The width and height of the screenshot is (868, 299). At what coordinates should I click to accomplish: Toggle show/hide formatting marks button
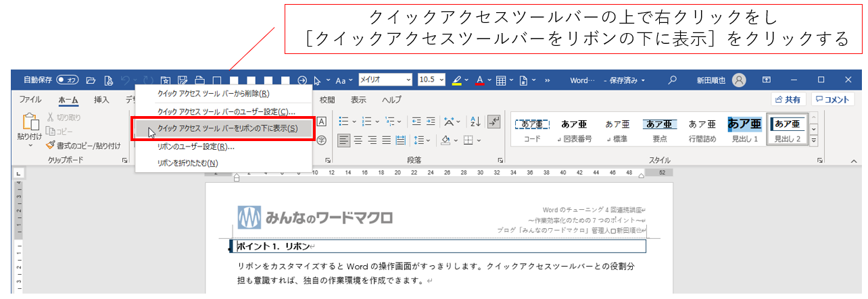pyautogui.click(x=494, y=121)
